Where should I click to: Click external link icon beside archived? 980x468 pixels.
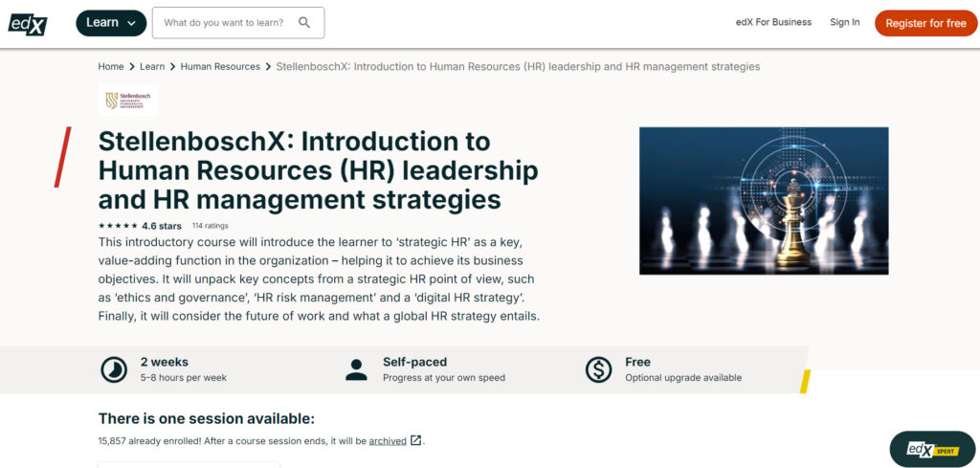click(x=415, y=440)
